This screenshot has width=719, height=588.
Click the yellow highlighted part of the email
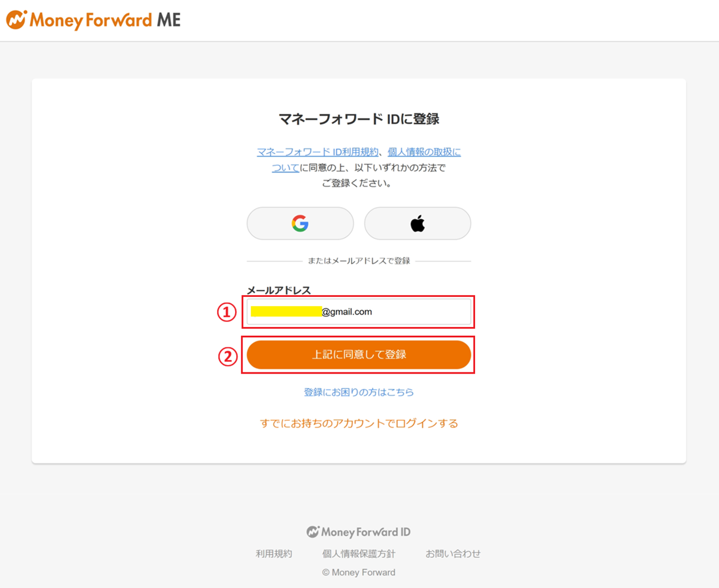tap(286, 311)
